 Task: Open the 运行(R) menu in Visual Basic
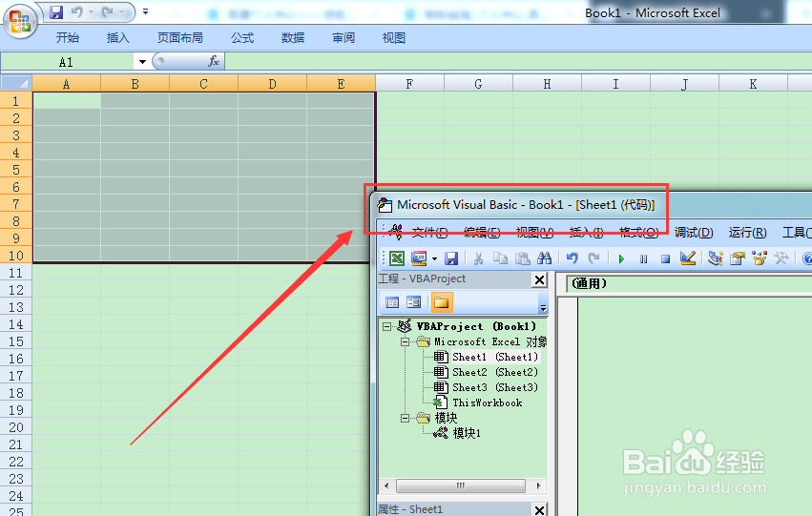747,233
